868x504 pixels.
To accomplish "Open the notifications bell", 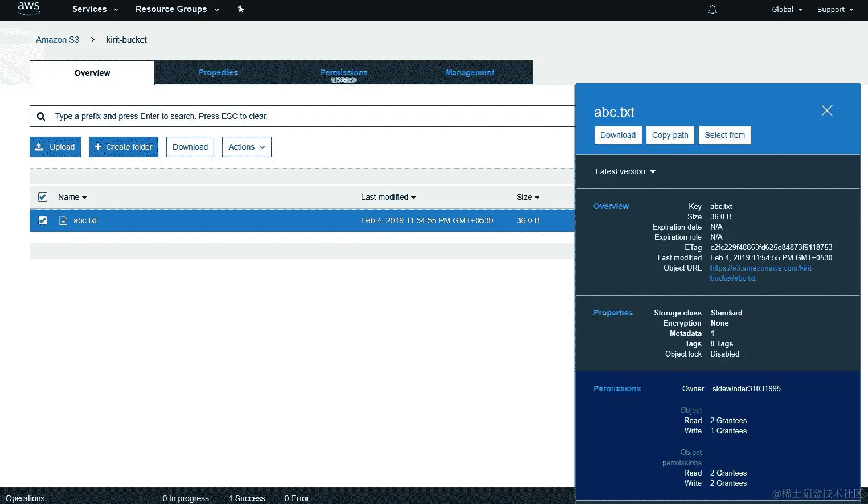I will 712,10.
